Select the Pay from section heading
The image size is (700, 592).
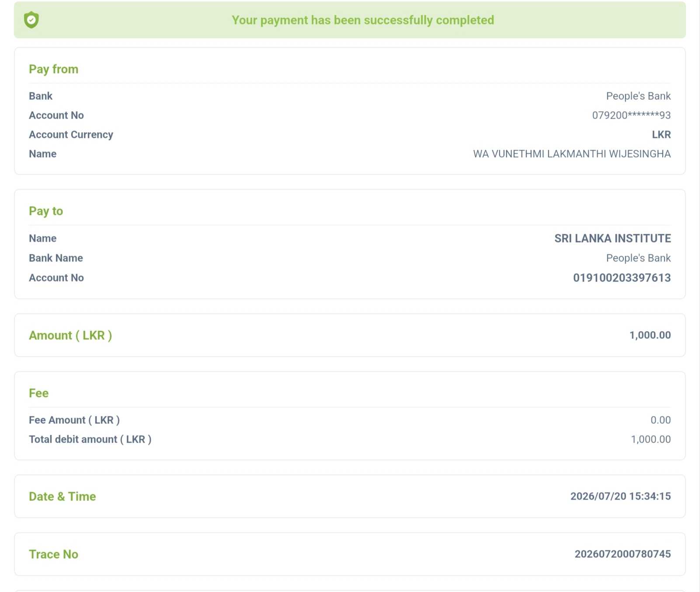[53, 69]
